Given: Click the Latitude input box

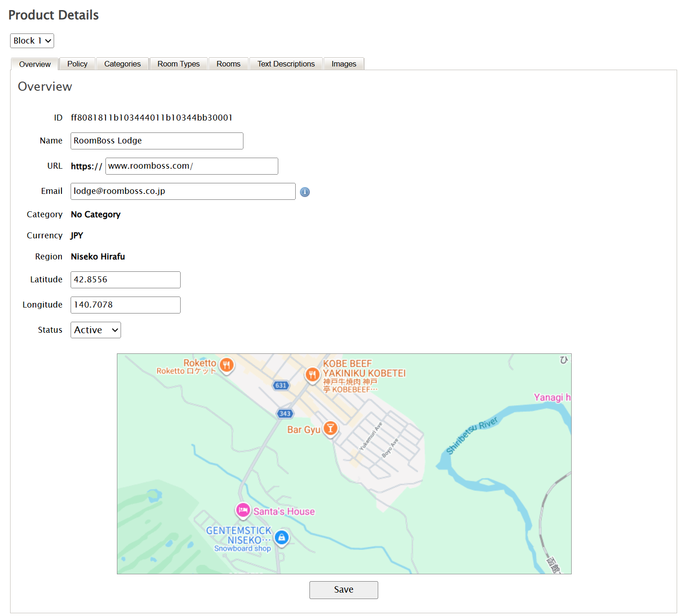Looking at the screenshot, I should [x=126, y=280].
